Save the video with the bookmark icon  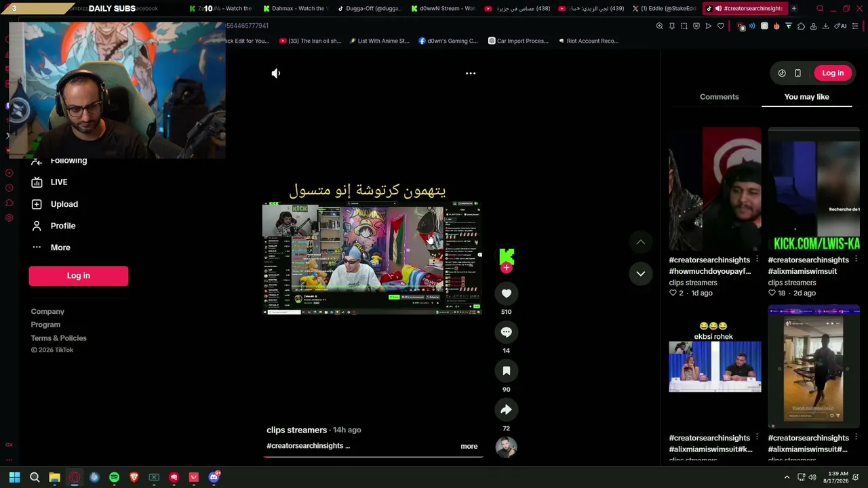[x=507, y=371]
